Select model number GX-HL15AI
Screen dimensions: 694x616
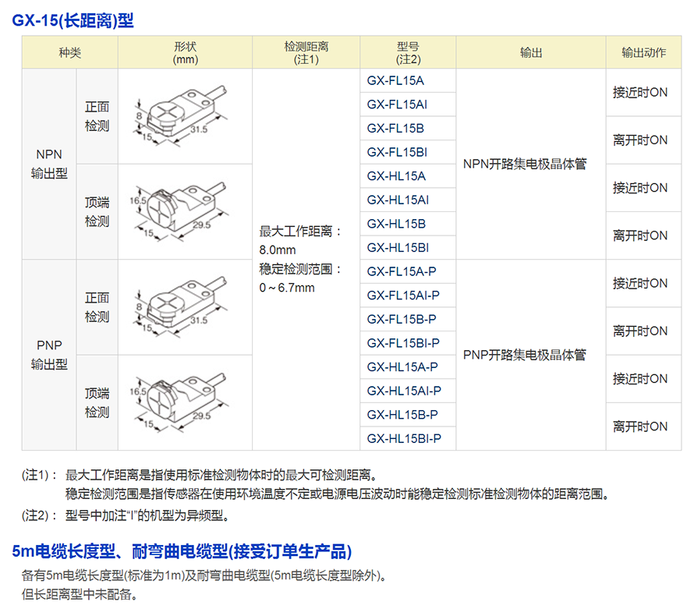(x=398, y=200)
